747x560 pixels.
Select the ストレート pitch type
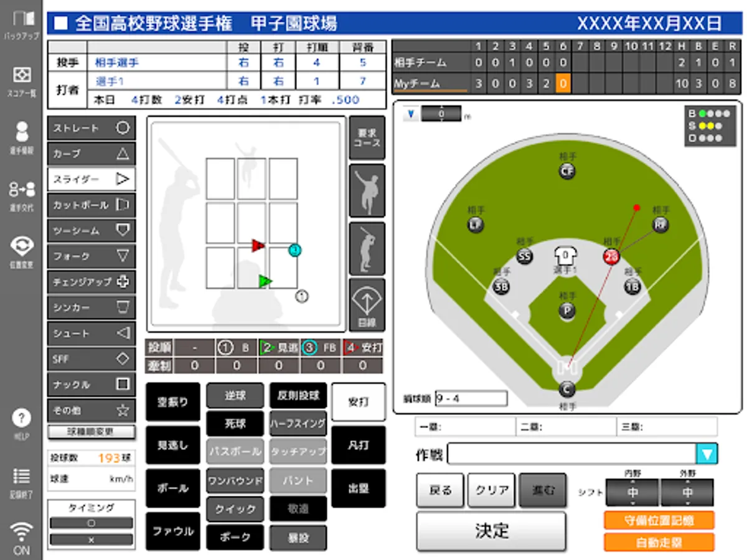pyautogui.click(x=92, y=128)
